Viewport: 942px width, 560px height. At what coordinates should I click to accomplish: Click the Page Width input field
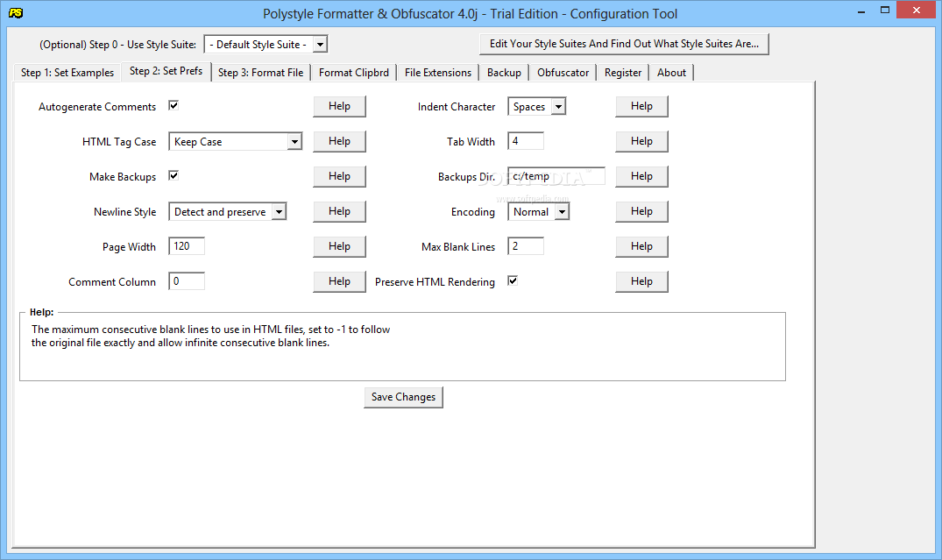coord(187,245)
